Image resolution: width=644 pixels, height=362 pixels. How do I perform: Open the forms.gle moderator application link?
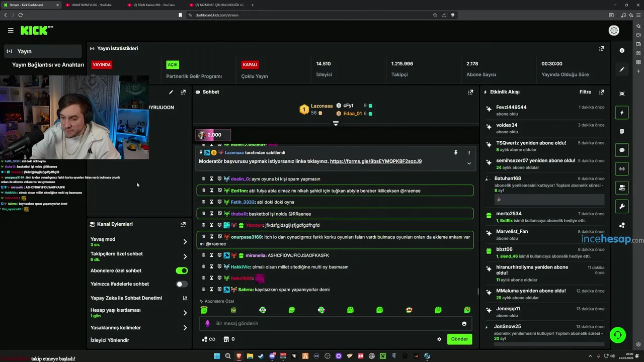376,161
